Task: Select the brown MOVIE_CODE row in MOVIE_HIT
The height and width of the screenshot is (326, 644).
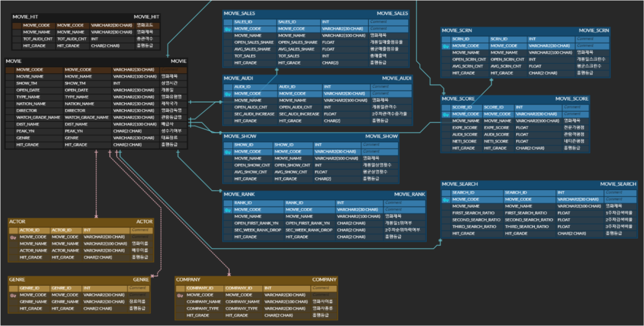Action: (36, 25)
